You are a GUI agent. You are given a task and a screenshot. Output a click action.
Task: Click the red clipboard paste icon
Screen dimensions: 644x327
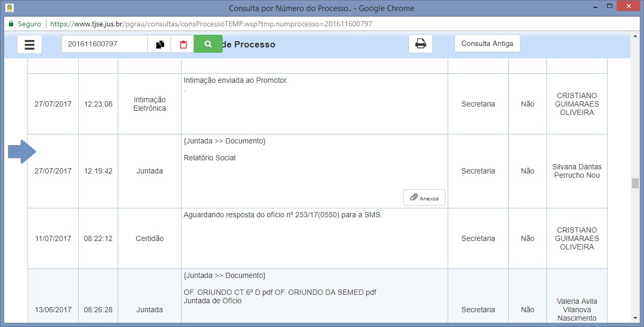pos(183,44)
